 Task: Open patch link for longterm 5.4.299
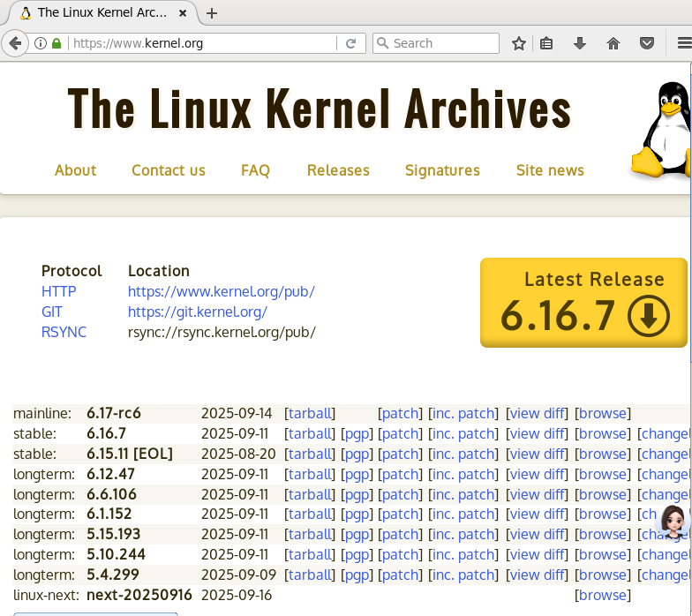click(401, 575)
